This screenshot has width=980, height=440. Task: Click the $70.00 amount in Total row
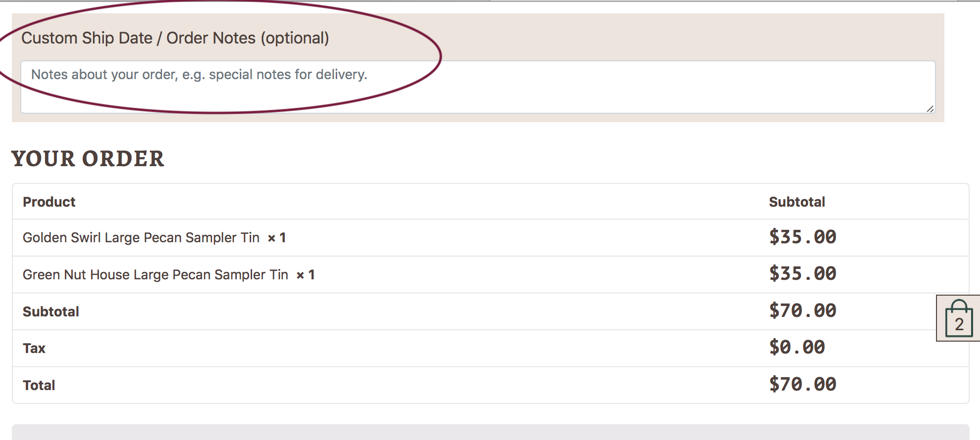[802, 384]
